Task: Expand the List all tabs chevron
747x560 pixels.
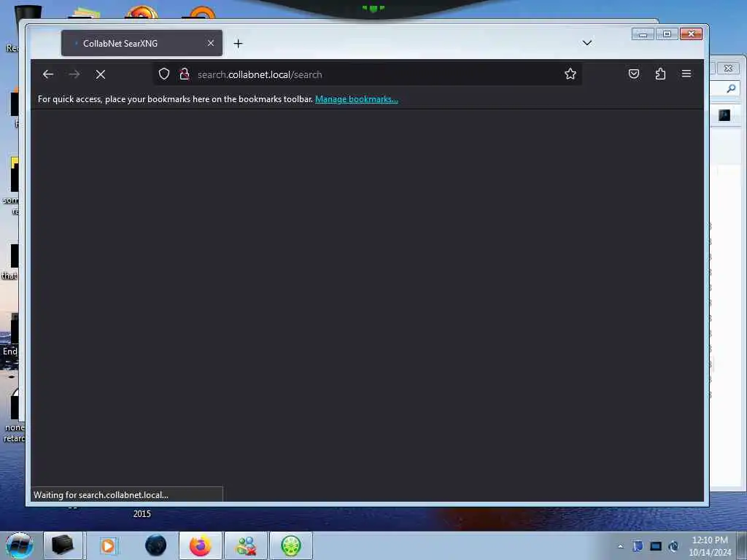Action: pos(587,43)
